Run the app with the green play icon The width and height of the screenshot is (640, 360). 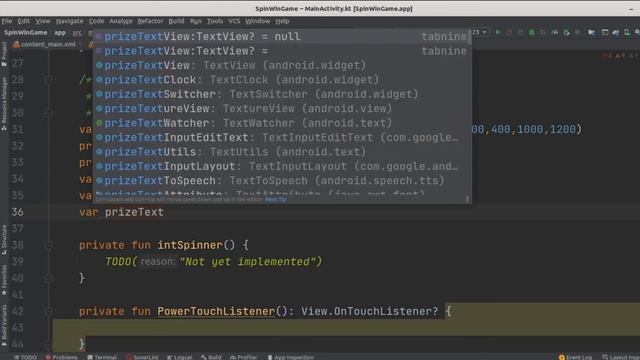[498, 32]
